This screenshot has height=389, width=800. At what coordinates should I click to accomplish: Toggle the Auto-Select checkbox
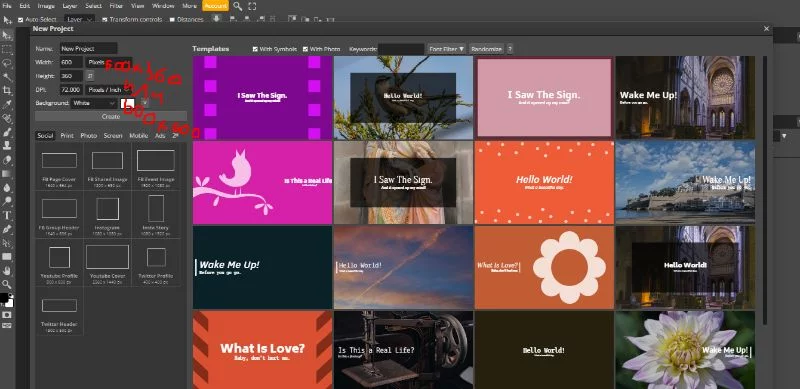coord(20,19)
